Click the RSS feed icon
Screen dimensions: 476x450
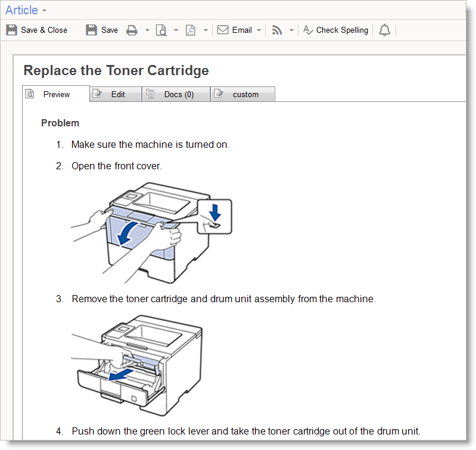[x=277, y=30]
